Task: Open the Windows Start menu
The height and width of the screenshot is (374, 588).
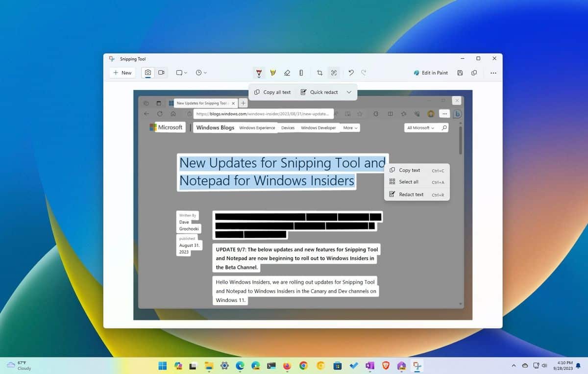Action: coord(162,366)
